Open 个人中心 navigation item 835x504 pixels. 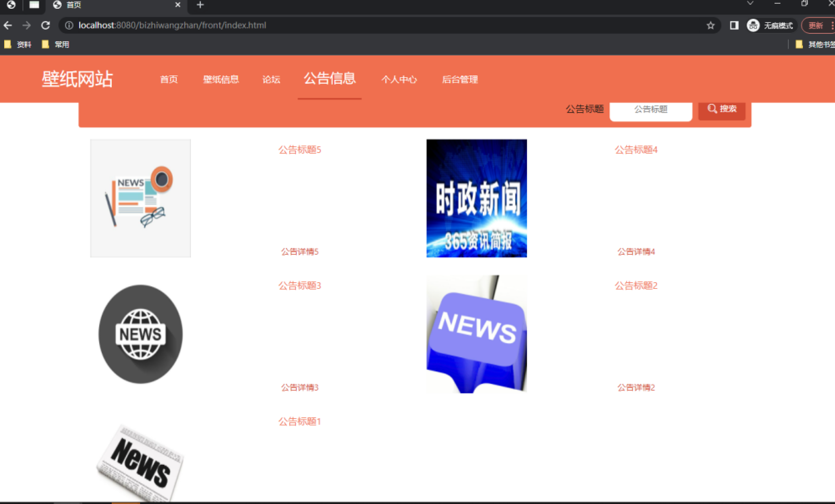click(399, 79)
